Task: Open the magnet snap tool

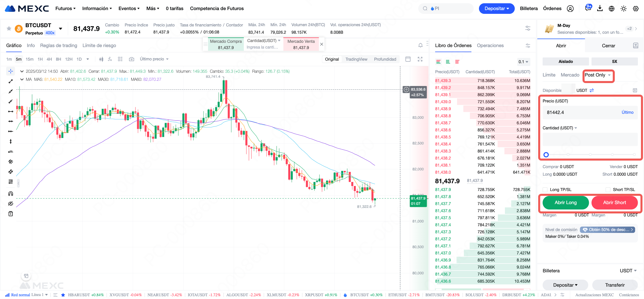Action: [11, 194]
